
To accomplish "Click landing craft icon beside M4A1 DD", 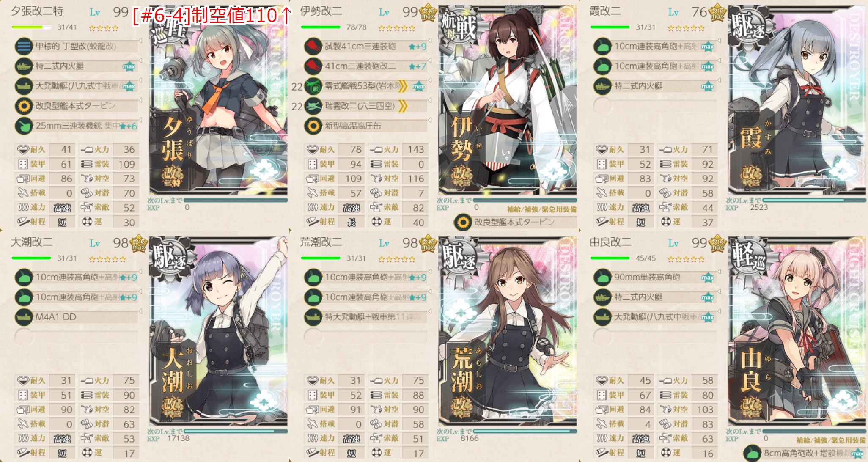I will [x=24, y=317].
